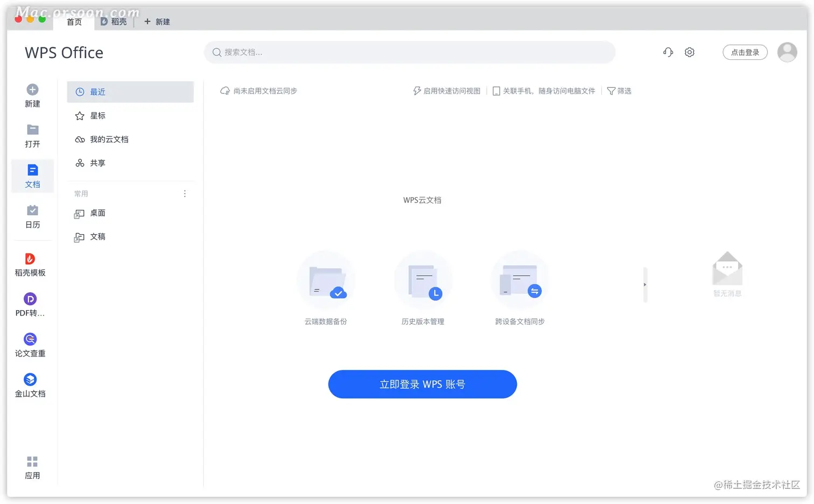Switch to the 首页 tab

click(74, 22)
